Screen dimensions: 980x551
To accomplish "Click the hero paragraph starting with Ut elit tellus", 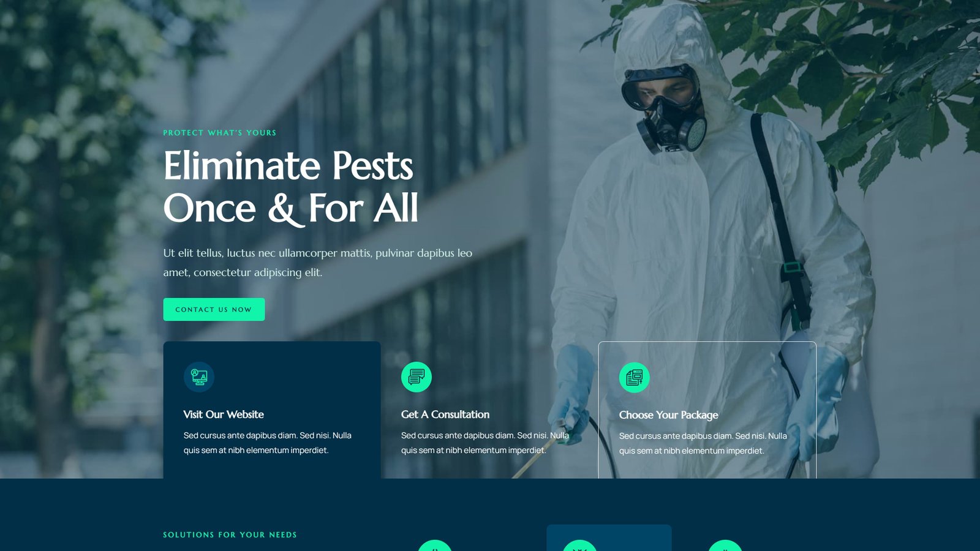I will coord(317,262).
